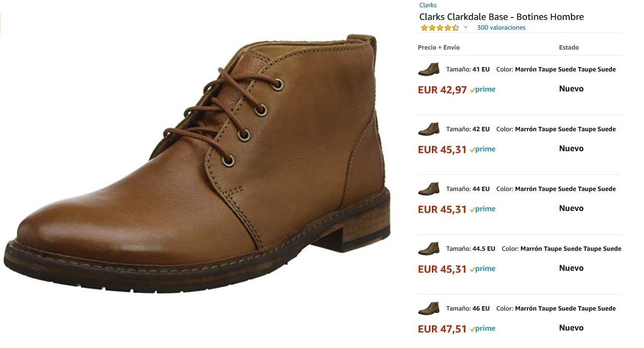Click the Clarks Clarkdale Base product title
Viewport: 644px width, 348px height.
[x=501, y=17]
